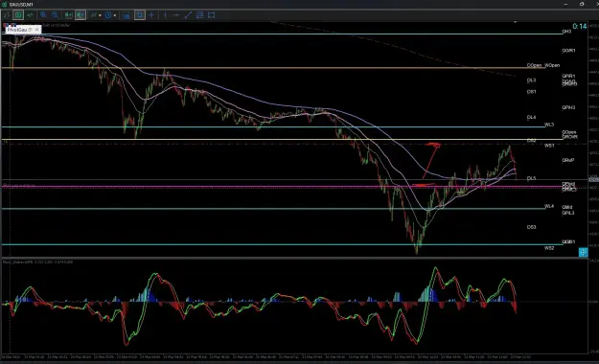Viewport: 599px width, 364px height.
Task: Pick the vertical line drawing tool
Action: coord(165,15)
